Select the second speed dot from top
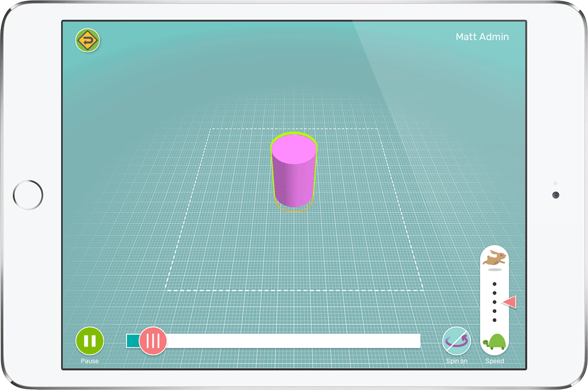 click(x=494, y=293)
